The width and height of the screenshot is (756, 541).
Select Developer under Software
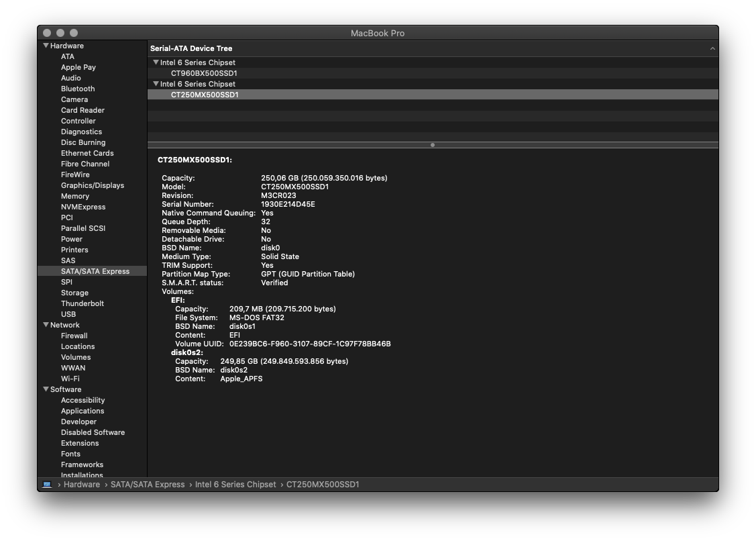[78, 422]
